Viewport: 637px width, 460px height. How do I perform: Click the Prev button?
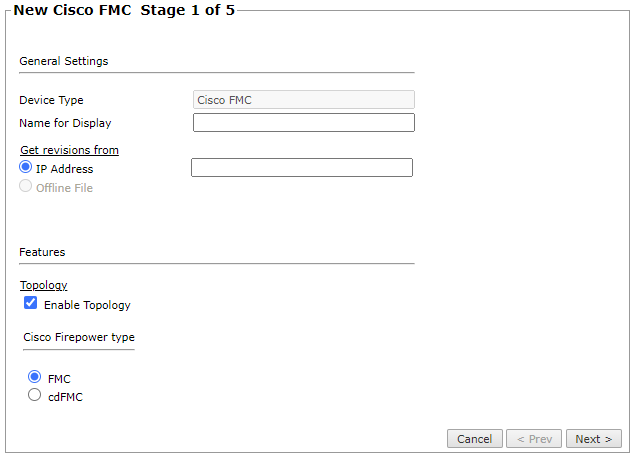coord(530,439)
